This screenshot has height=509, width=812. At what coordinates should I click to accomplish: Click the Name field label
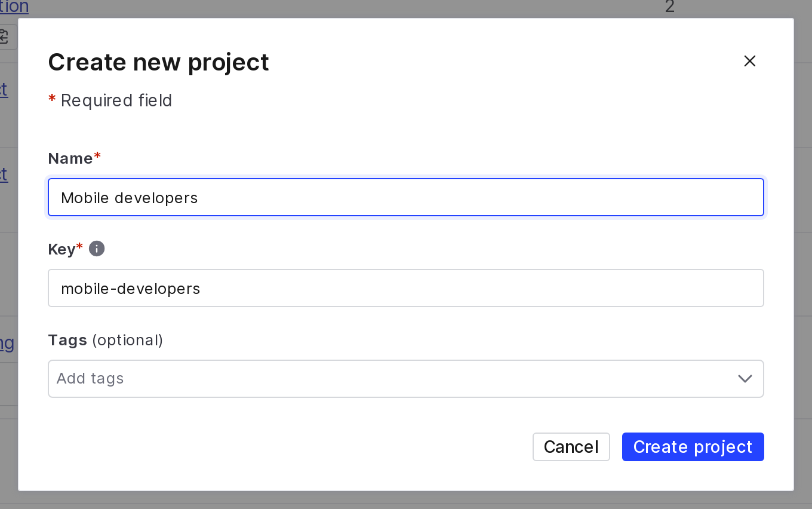tap(70, 158)
